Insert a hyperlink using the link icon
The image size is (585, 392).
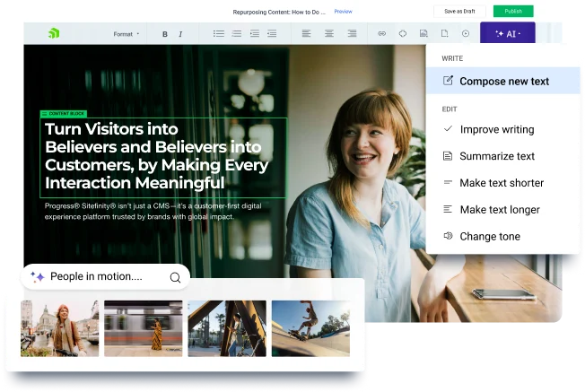coord(381,34)
